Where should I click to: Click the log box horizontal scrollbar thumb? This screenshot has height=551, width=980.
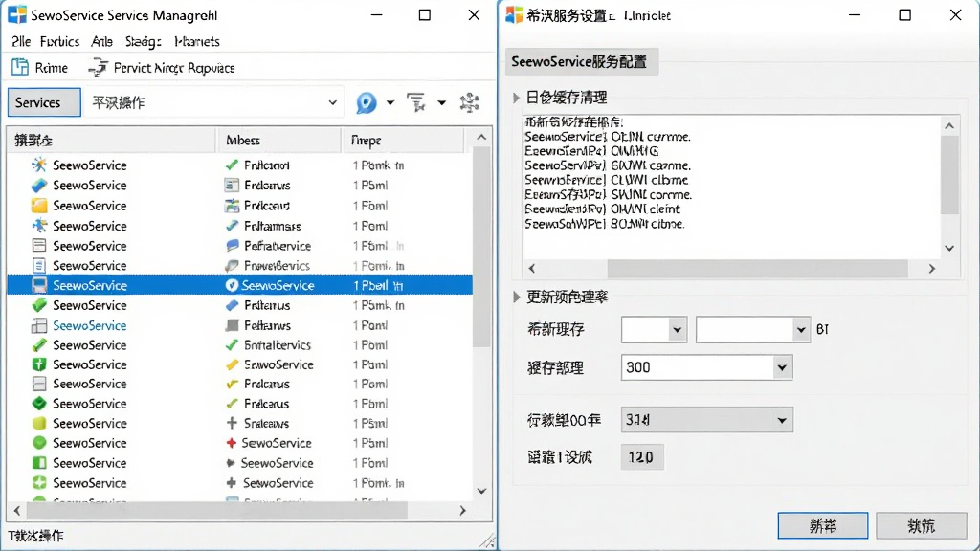[757, 269]
